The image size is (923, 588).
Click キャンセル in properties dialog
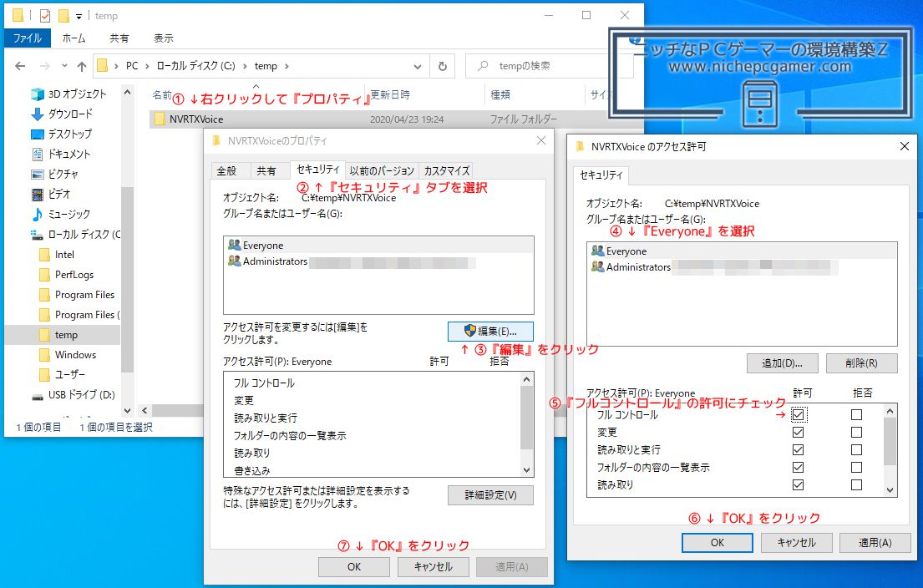click(434, 567)
